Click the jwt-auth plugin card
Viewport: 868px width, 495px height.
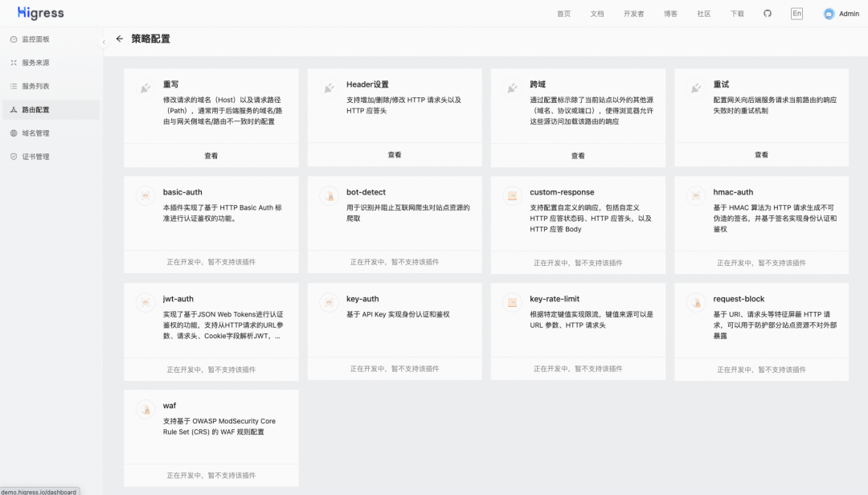(211, 321)
